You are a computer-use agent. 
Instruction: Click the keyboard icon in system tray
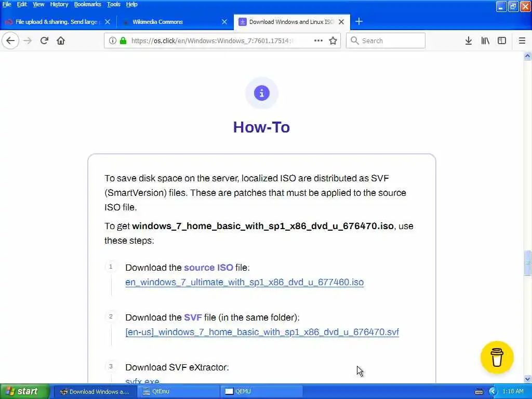tap(478, 392)
